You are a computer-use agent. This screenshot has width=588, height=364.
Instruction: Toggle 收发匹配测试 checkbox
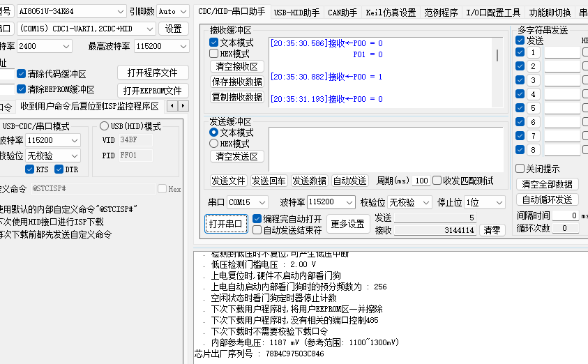pos(437,181)
